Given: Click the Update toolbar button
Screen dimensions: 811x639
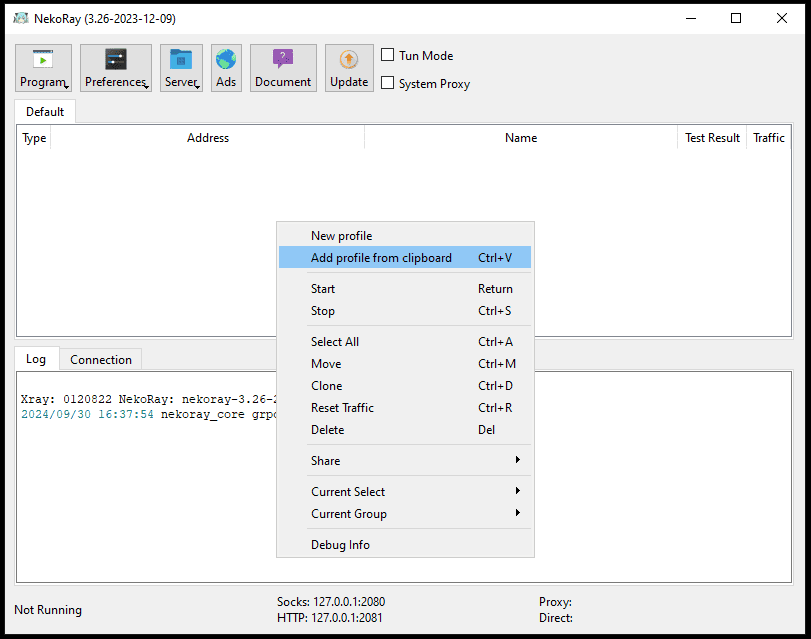Looking at the screenshot, I should click(349, 68).
